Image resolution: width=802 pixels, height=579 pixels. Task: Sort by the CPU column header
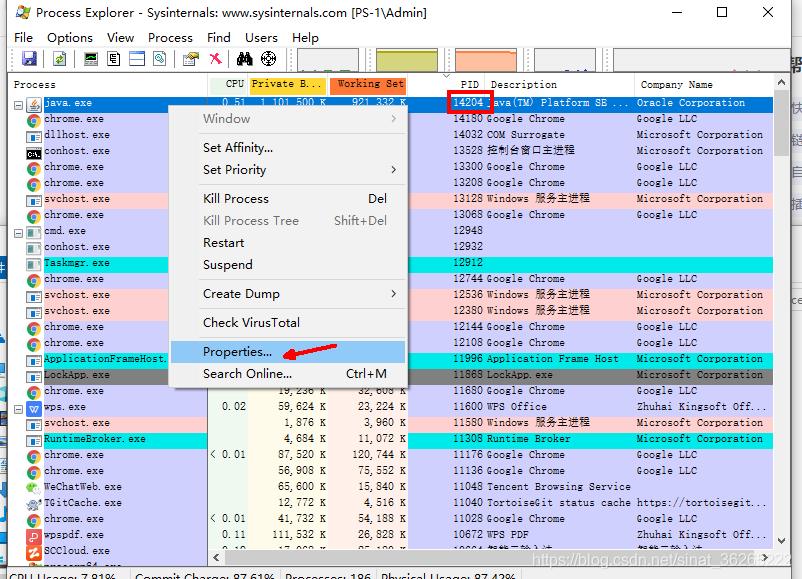coord(227,84)
